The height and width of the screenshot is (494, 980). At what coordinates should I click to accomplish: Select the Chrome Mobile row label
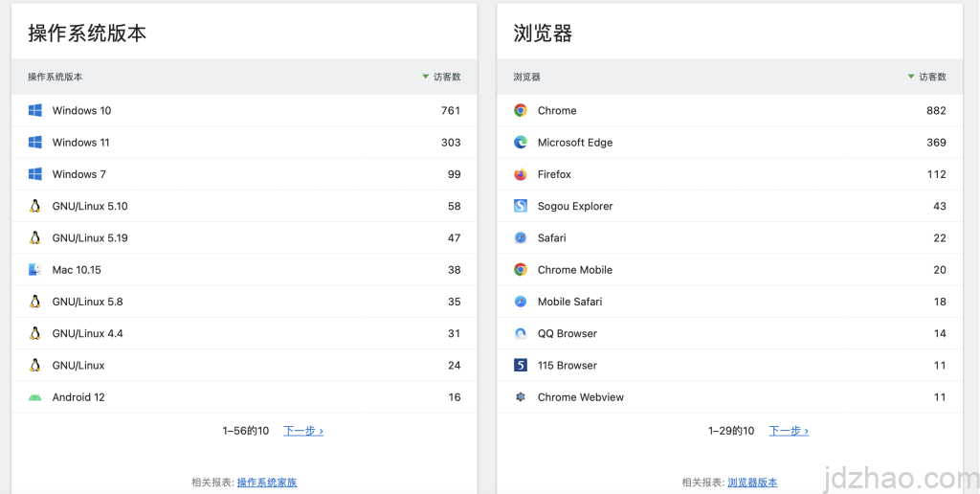[x=574, y=270]
